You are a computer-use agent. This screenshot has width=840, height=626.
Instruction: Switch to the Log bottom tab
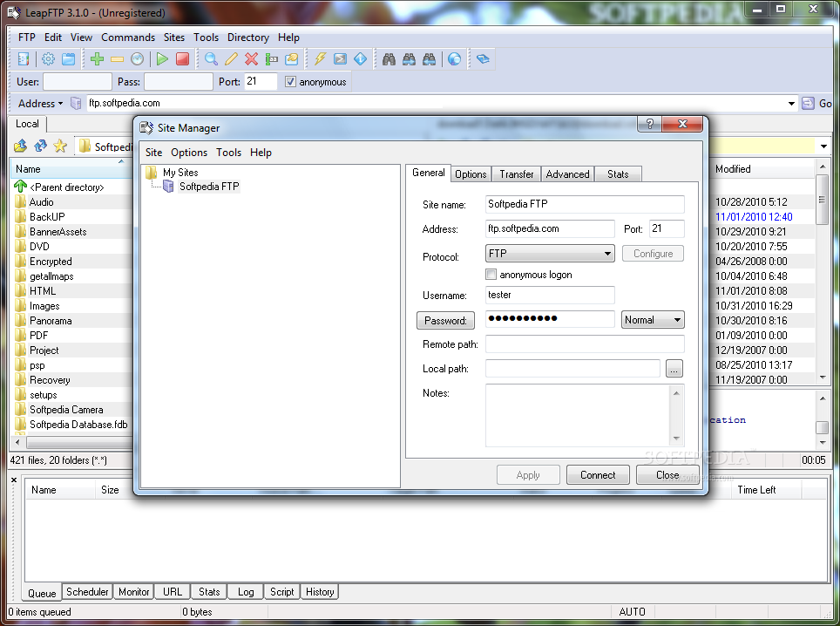246,592
